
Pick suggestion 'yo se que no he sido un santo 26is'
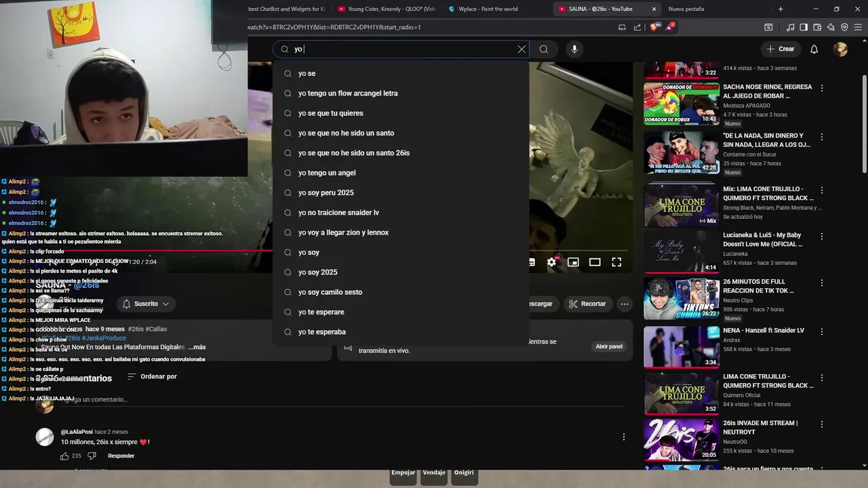[401, 152]
